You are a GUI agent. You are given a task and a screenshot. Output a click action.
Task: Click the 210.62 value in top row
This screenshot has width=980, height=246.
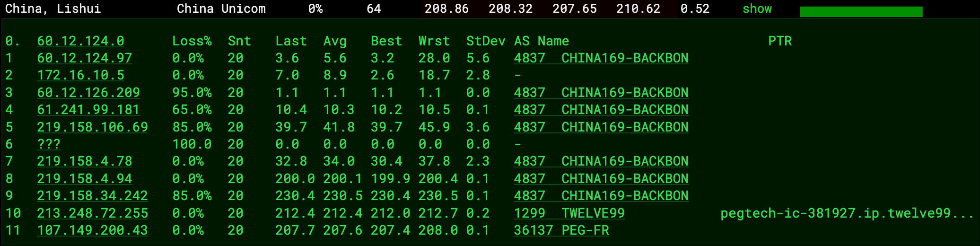pyautogui.click(x=638, y=9)
